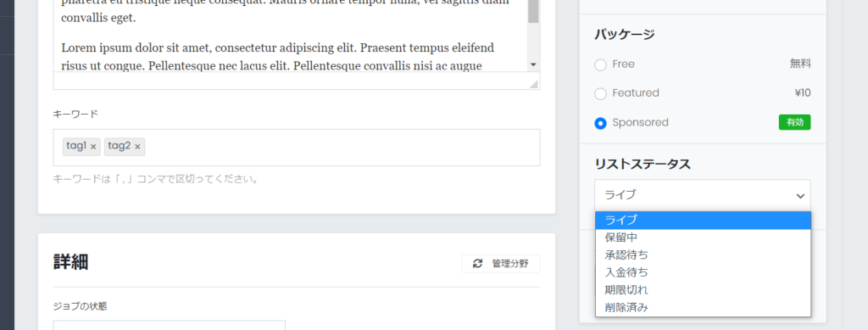This screenshot has height=330, width=868.
Task: Choose ライブ from the status list
Action: (x=703, y=221)
